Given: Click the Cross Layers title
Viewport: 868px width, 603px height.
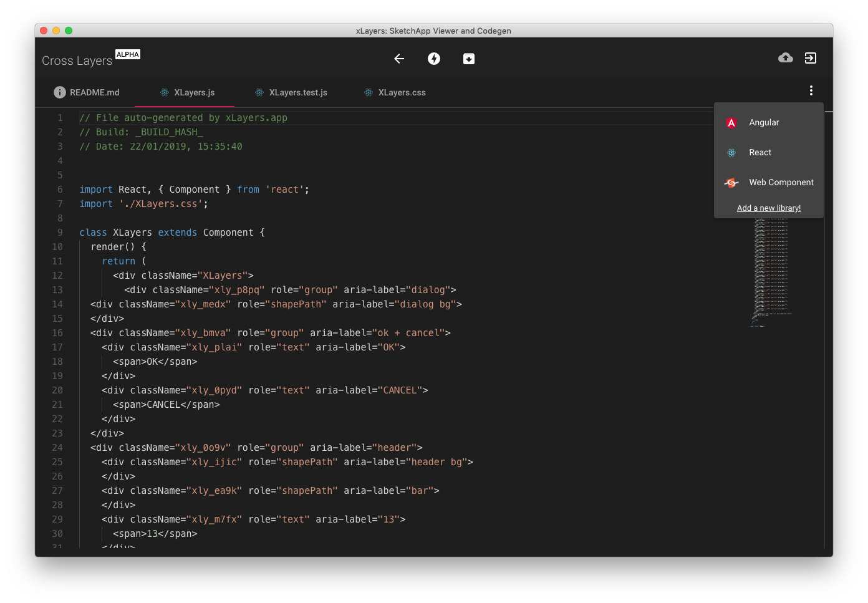Looking at the screenshot, I should pyautogui.click(x=77, y=60).
